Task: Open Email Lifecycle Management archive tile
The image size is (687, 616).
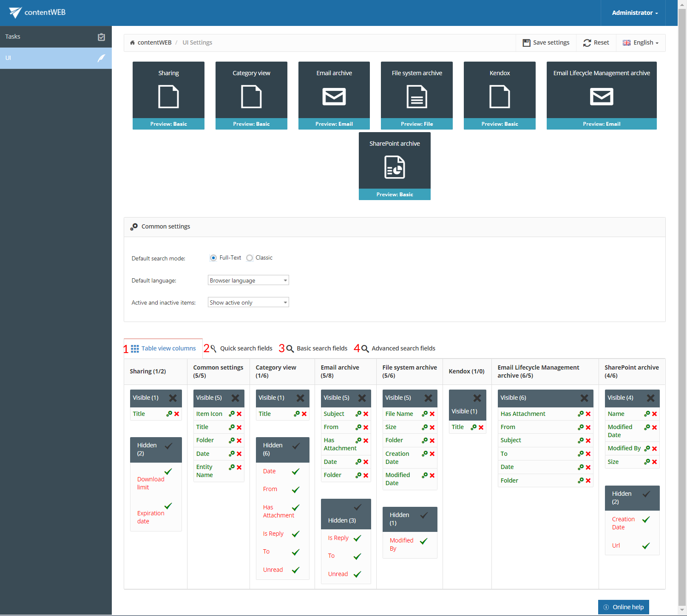Action: click(602, 96)
